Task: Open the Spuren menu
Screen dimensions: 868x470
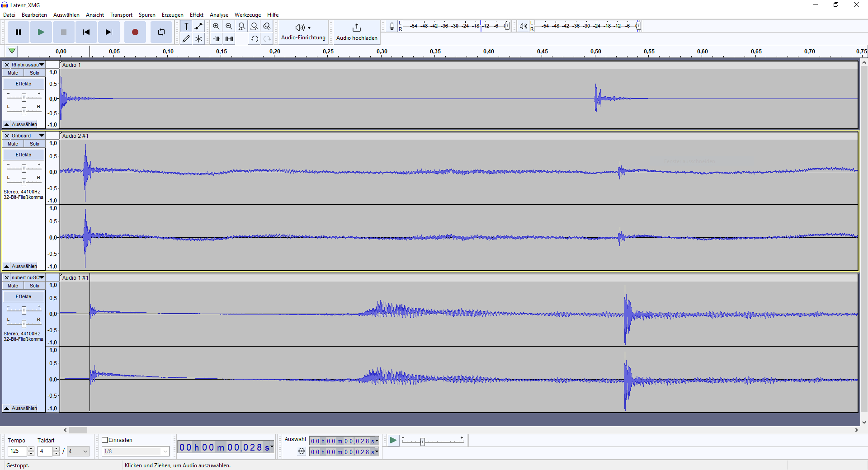Action: click(147, 15)
